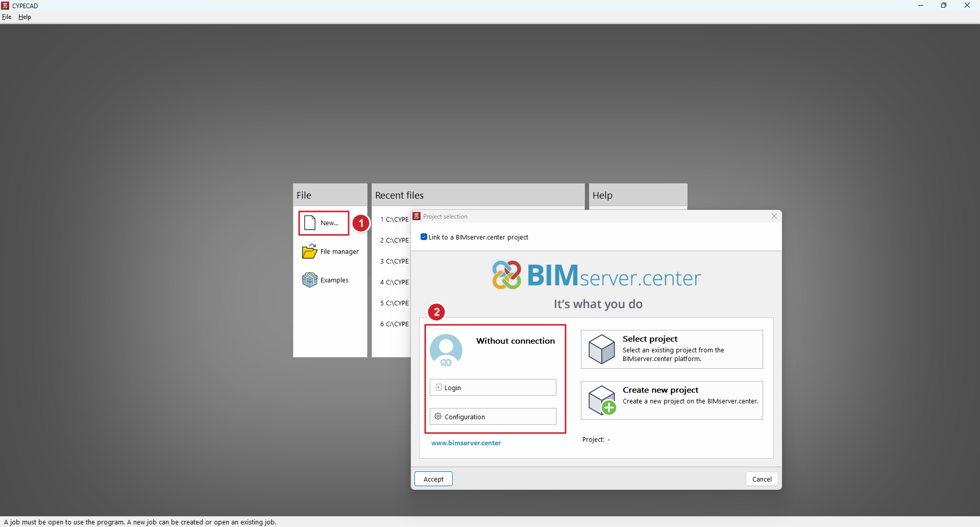This screenshot has width=980, height=527.
Task: Open recent file number 4
Action: (x=395, y=282)
